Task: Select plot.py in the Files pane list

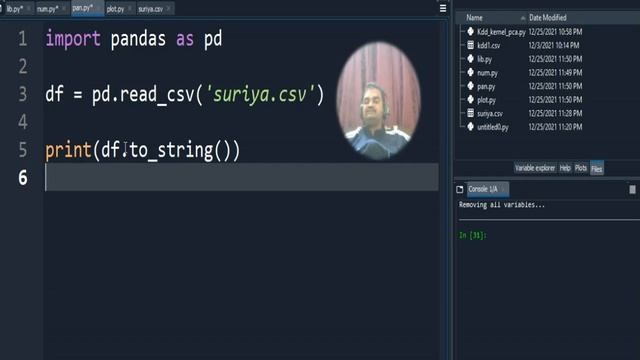Action: point(487,100)
